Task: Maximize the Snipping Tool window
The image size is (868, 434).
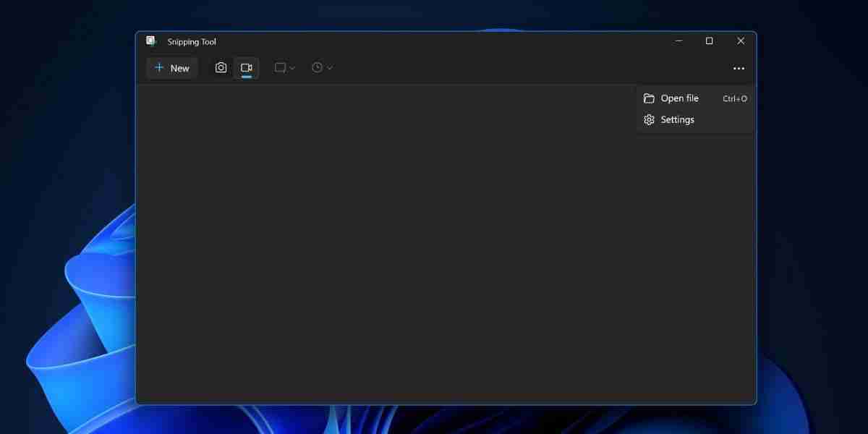Action: (x=709, y=41)
